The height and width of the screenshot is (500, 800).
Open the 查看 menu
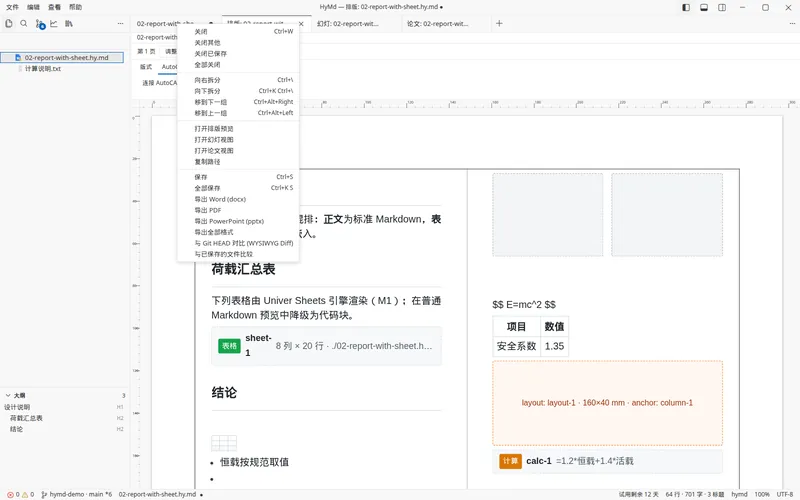coord(54,7)
